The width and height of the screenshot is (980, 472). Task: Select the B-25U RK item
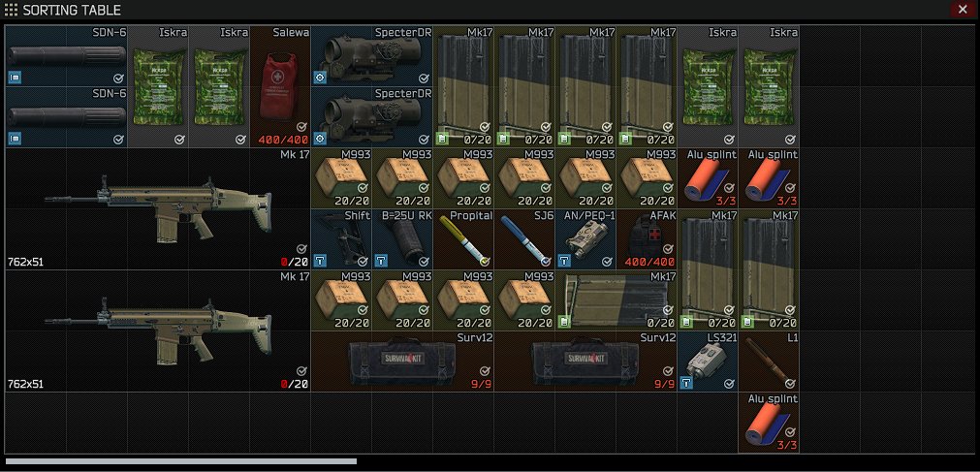[402, 239]
